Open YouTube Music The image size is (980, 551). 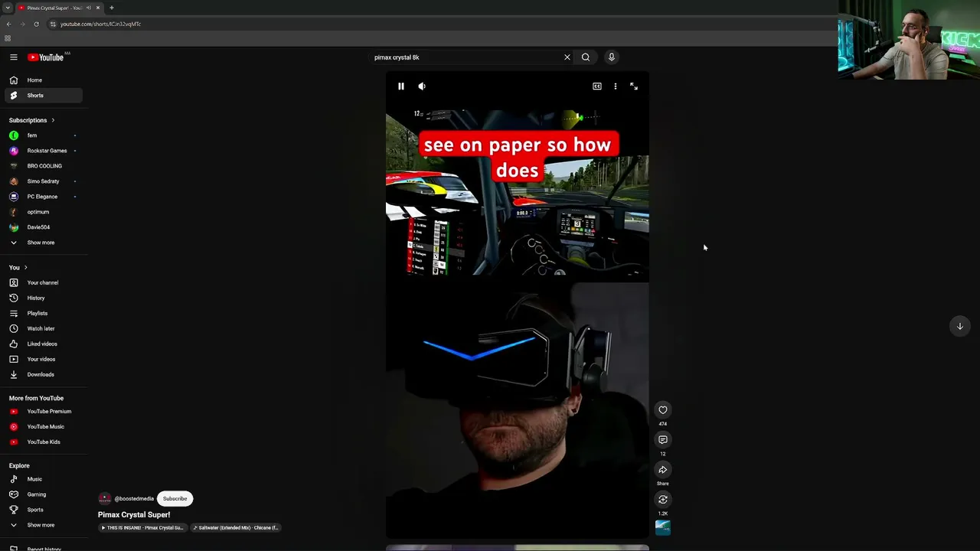43,427
